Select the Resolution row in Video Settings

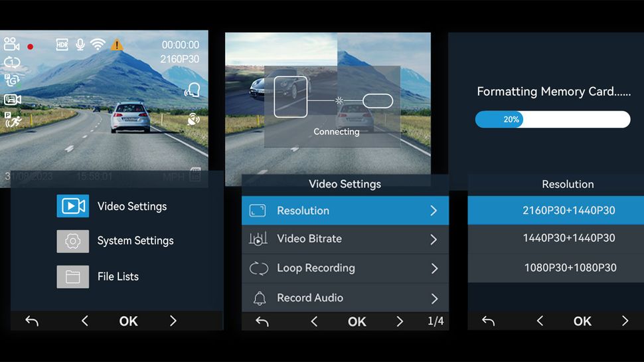(x=345, y=211)
